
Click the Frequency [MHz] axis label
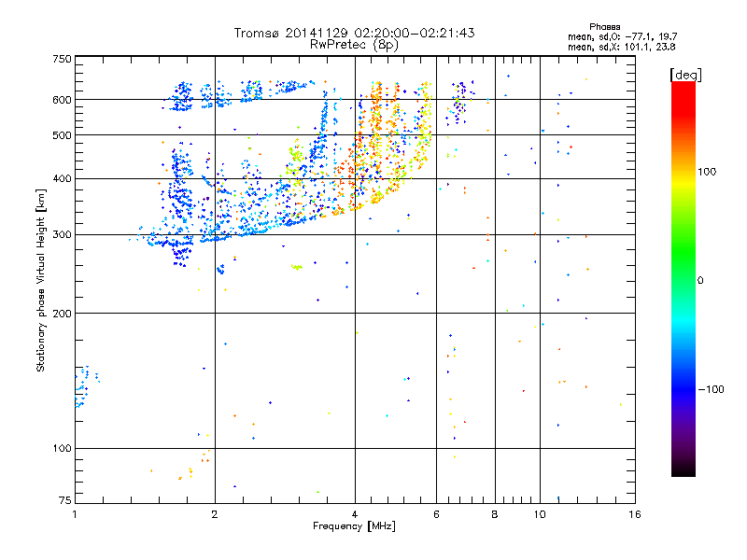354,526
